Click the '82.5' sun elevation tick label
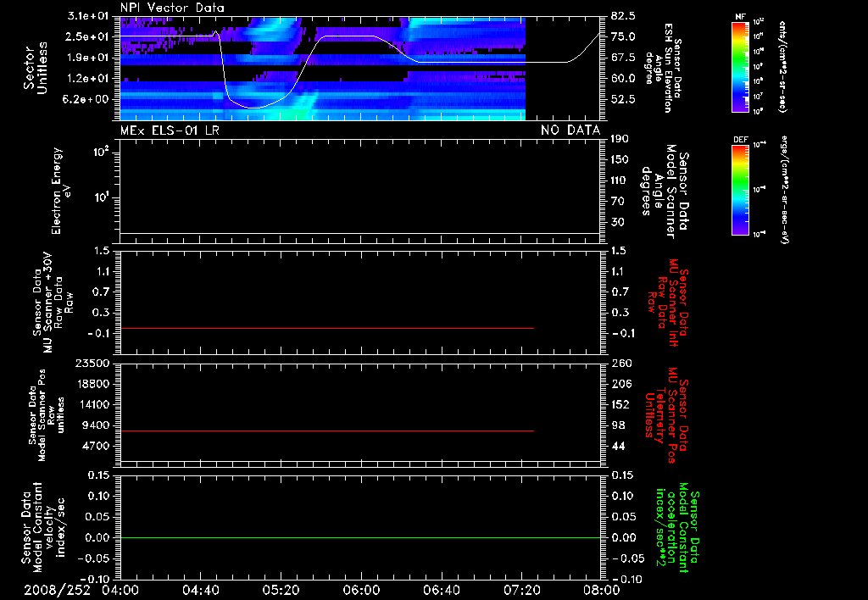 click(x=623, y=16)
